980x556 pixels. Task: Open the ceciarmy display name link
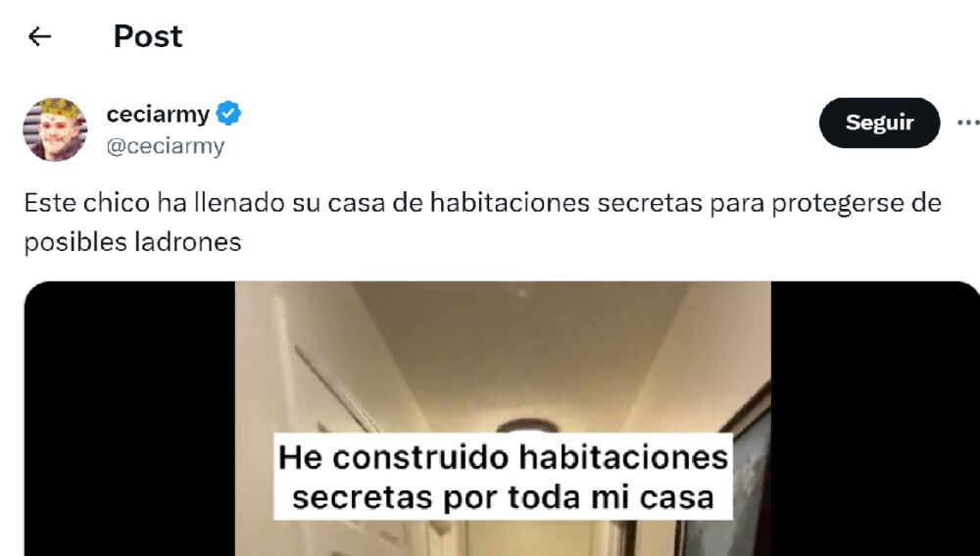click(158, 114)
